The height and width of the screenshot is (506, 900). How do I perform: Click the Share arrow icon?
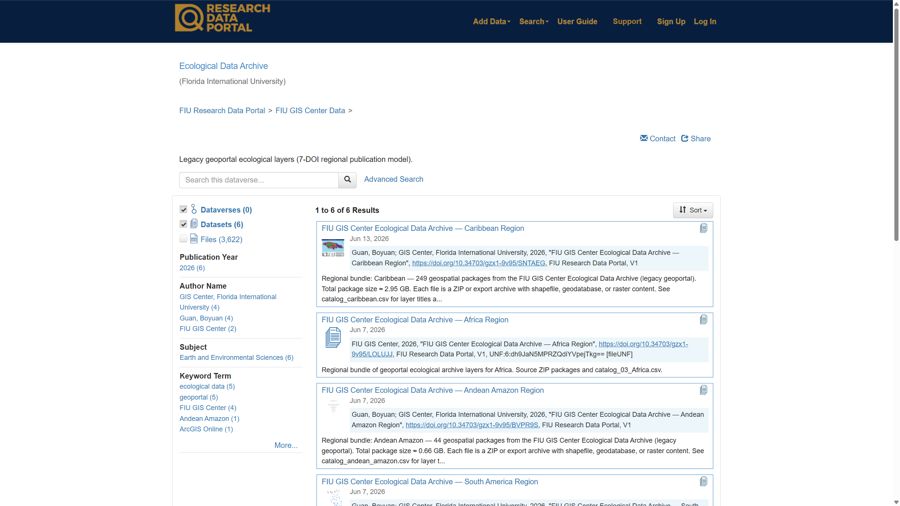pyautogui.click(x=684, y=138)
